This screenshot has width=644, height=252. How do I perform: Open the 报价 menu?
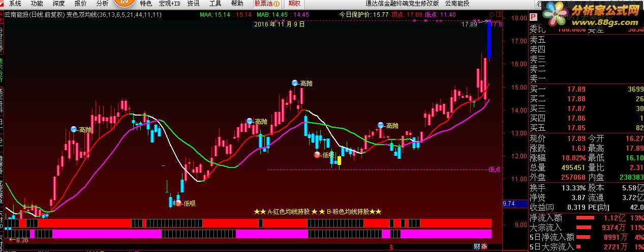click(x=81, y=4)
